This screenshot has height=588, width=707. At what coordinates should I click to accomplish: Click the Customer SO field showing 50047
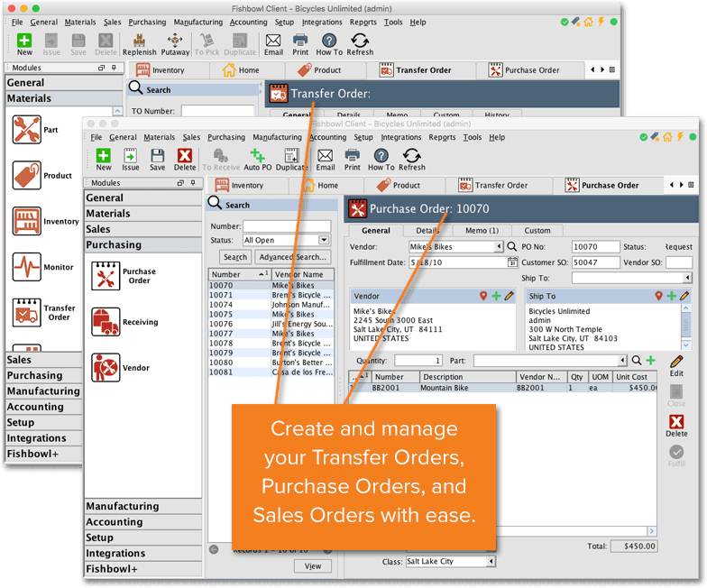click(x=595, y=262)
